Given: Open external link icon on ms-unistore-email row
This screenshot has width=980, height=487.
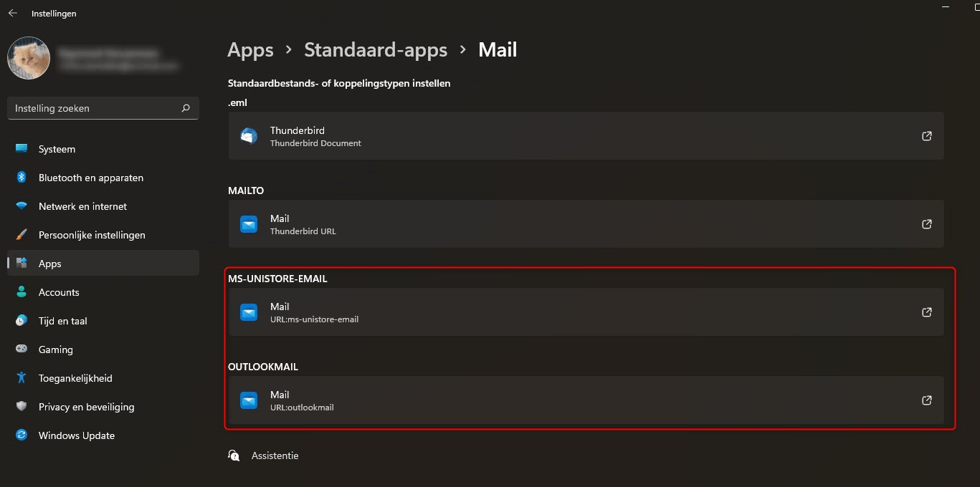Looking at the screenshot, I should click(x=927, y=312).
